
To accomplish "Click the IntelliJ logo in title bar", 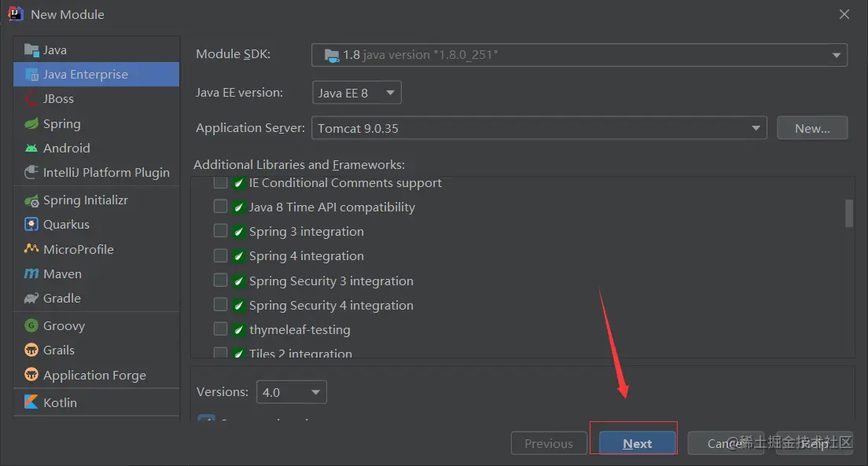I will 16,13.
